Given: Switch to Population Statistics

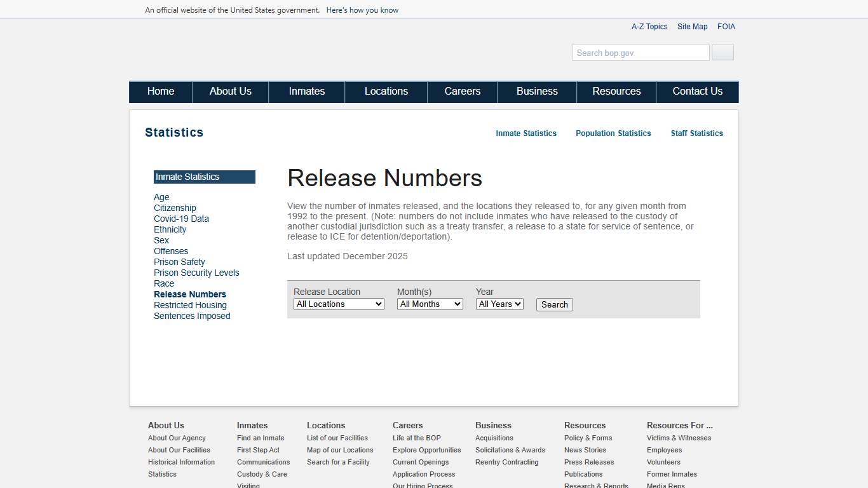Looking at the screenshot, I should (x=613, y=133).
